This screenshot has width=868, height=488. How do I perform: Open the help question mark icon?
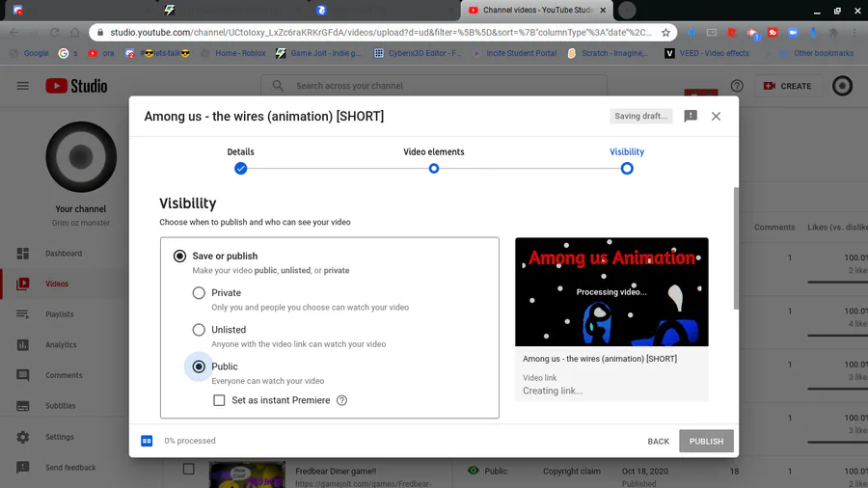point(737,86)
